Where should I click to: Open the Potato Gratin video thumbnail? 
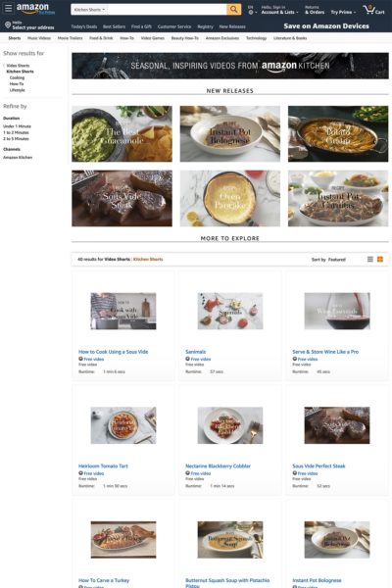pos(338,134)
